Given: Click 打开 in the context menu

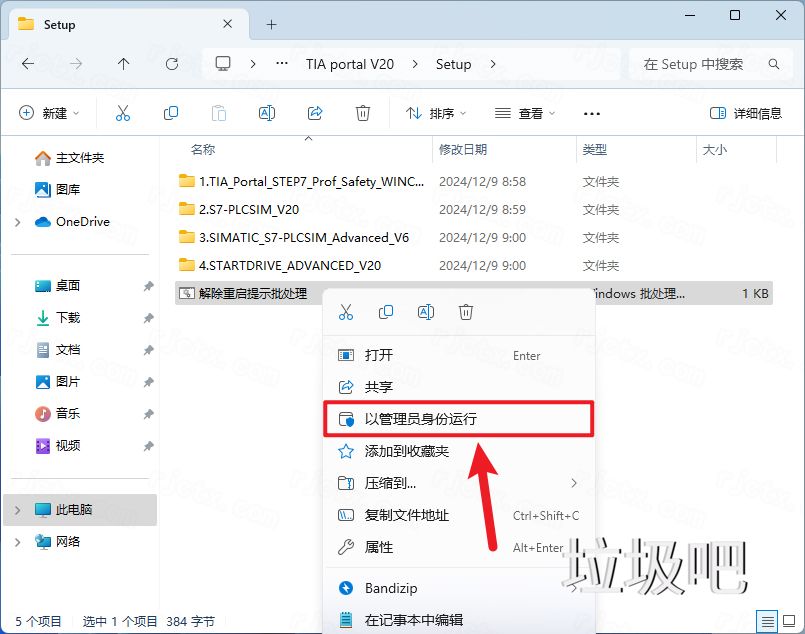Looking at the screenshot, I should 400,355.
